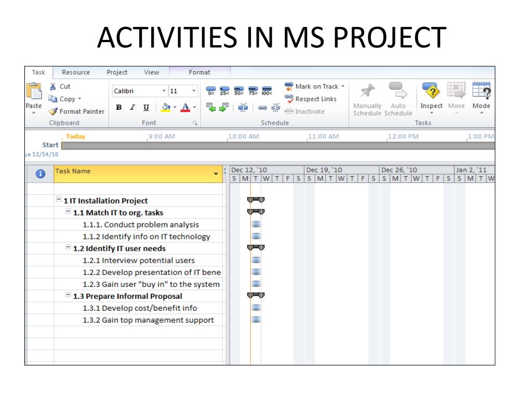Open the Task Name column filter arrow
Screen dimensions: 532x399
[x=216, y=174]
